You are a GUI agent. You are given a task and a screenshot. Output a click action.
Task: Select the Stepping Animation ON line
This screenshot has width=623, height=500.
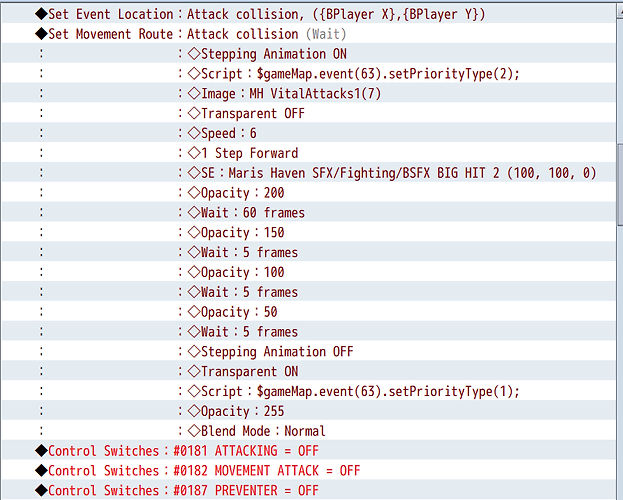coord(308,54)
